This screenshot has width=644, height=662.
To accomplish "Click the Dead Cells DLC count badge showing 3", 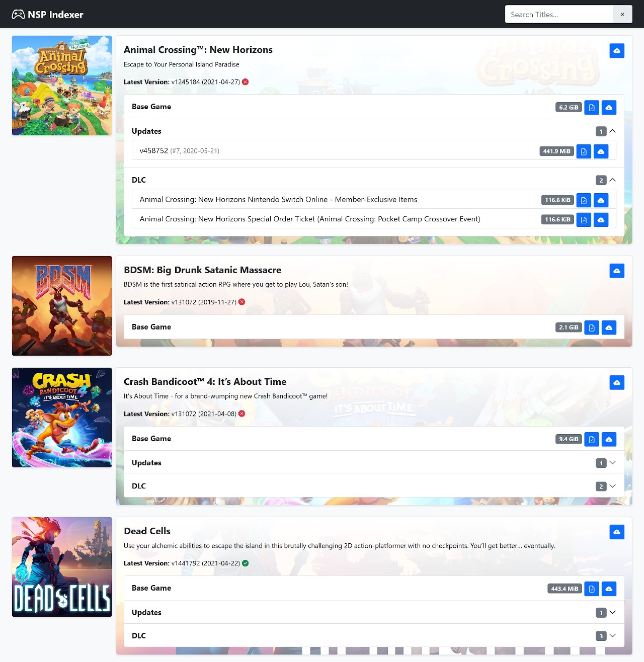I will tap(601, 636).
